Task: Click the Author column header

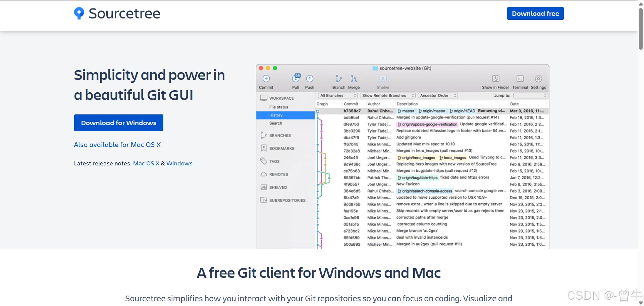Action: (374, 104)
